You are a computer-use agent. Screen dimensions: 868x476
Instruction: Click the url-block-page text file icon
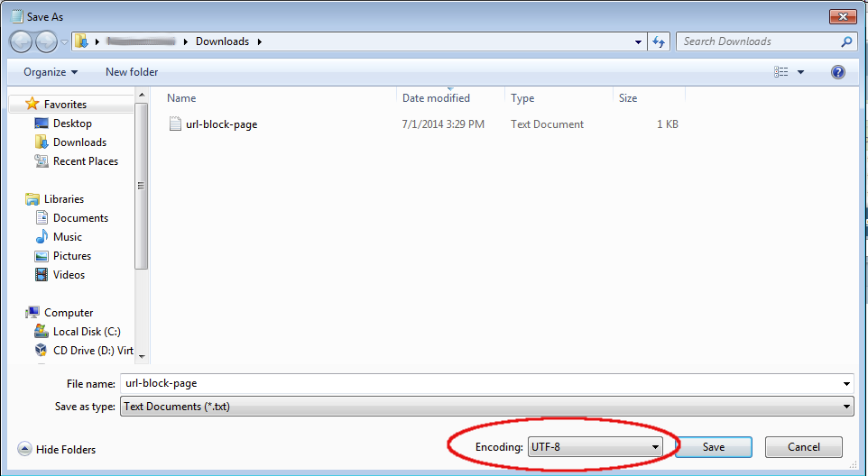click(175, 124)
